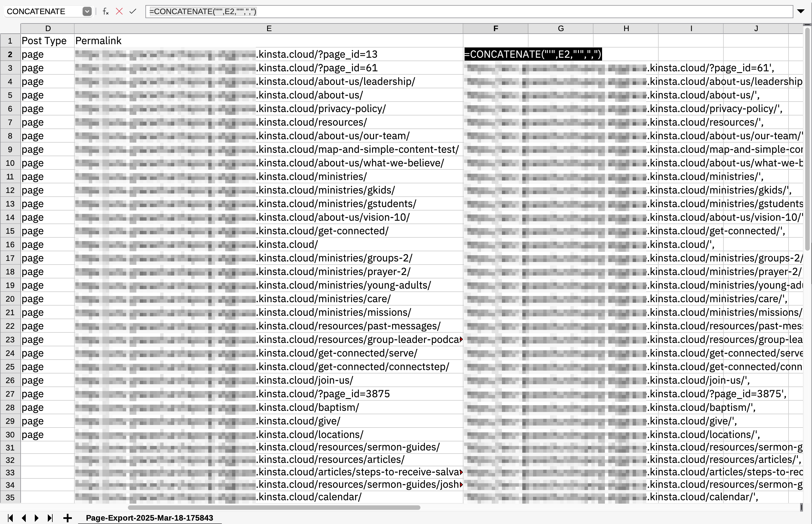This screenshot has width=812, height=524.
Task: Go to previous sheet arrow
Action: tap(24, 518)
